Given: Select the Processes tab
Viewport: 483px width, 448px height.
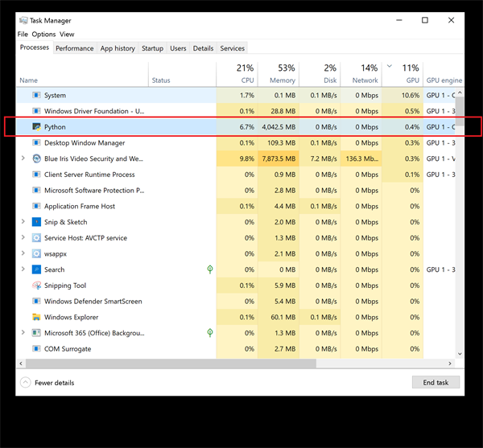Looking at the screenshot, I should [x=35, y=47].
